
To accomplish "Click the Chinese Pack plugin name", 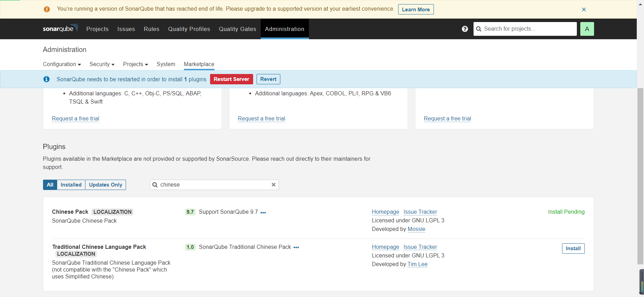I will (70, 212).
